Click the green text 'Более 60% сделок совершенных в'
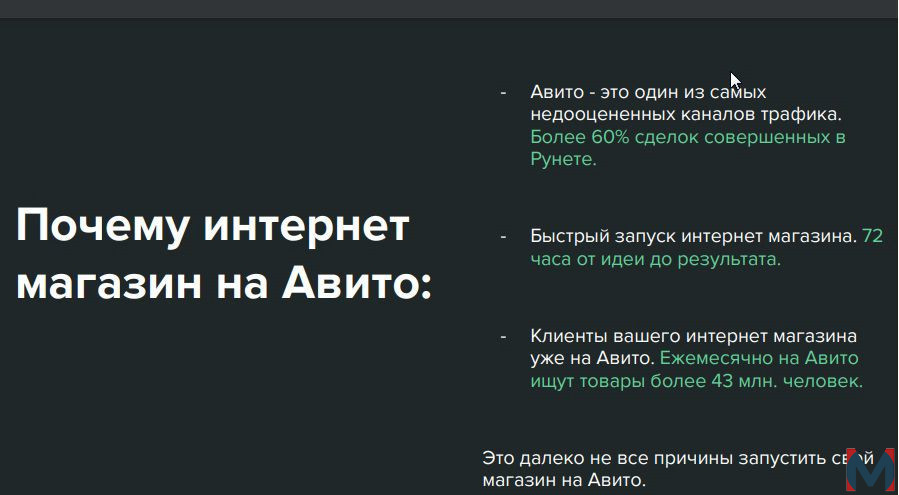 (687, 137)
